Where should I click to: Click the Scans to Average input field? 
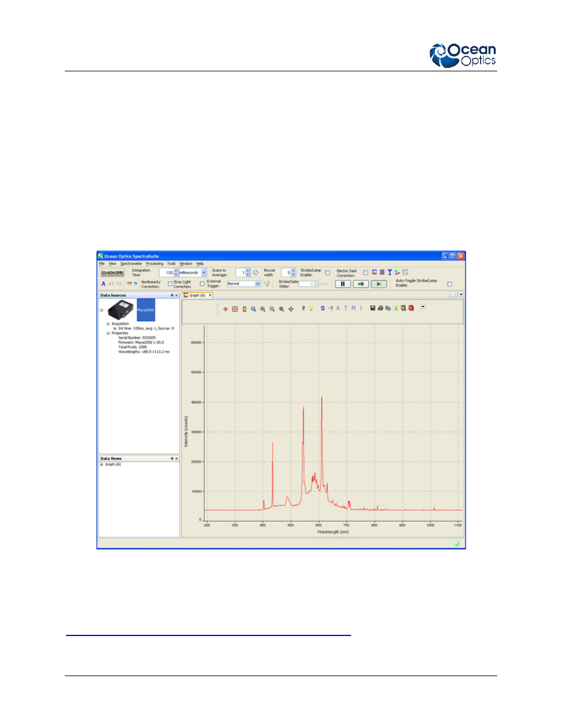click(241, 272)
